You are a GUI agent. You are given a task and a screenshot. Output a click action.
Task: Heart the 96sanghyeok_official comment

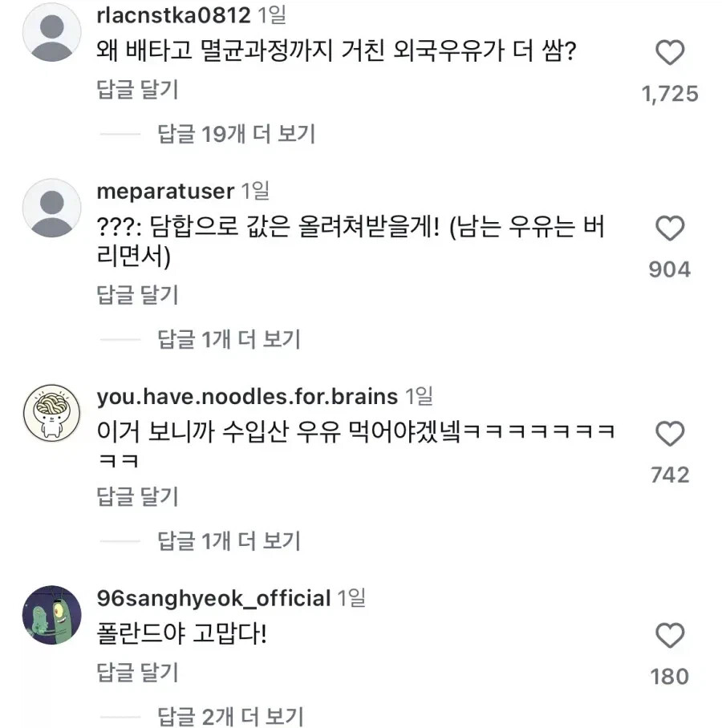(670, 637)
